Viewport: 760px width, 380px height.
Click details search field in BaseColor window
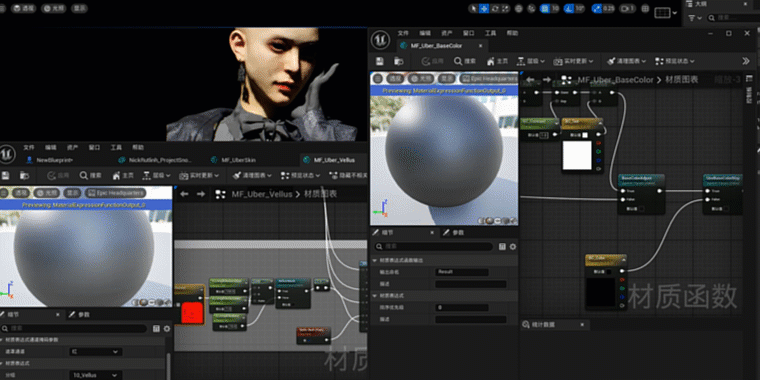[x=433, y=247]
